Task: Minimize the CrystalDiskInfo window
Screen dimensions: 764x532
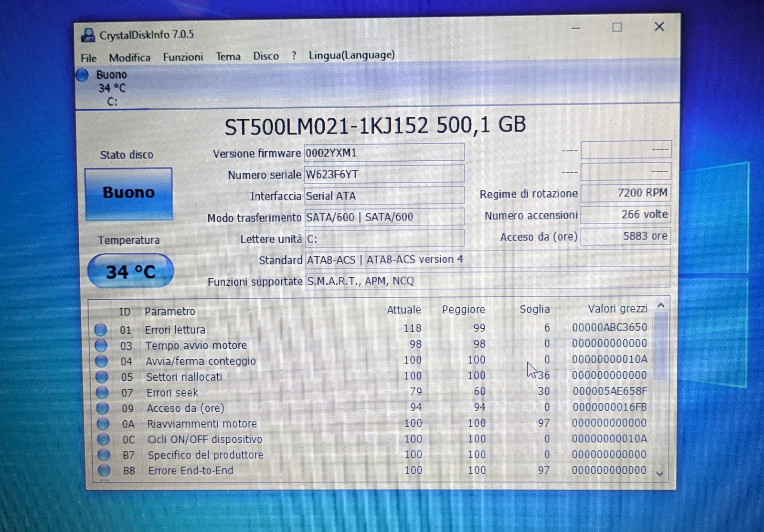Action: pyautogui.click(x=576, y=28)
